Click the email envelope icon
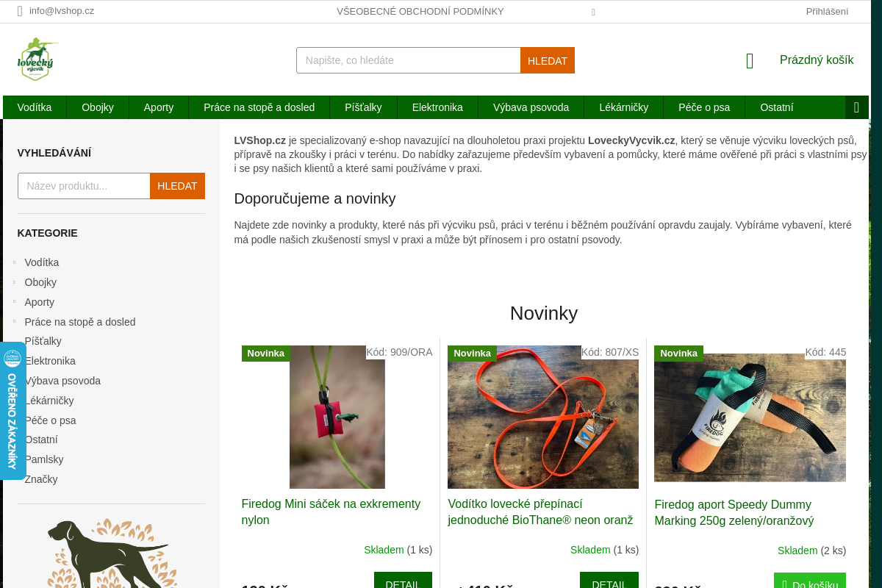The width and height of the screenshot is (882, 588). [x=21, y=11]
